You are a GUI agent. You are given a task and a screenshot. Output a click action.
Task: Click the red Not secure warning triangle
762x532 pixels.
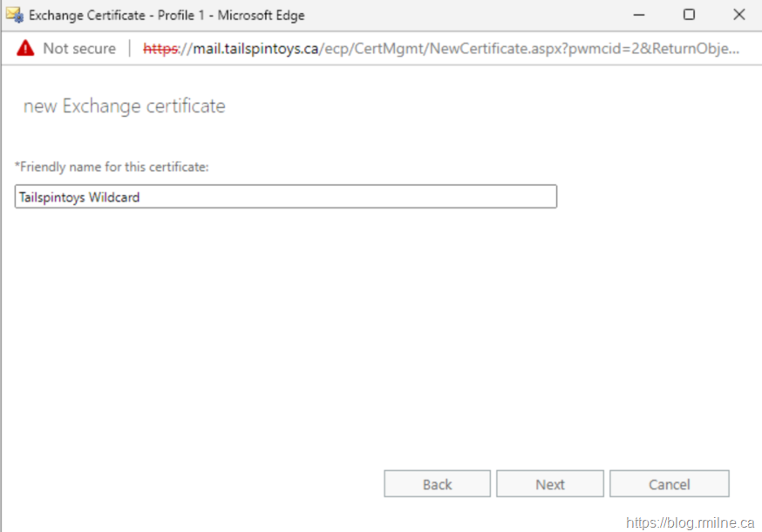click(x=25, y=49)
